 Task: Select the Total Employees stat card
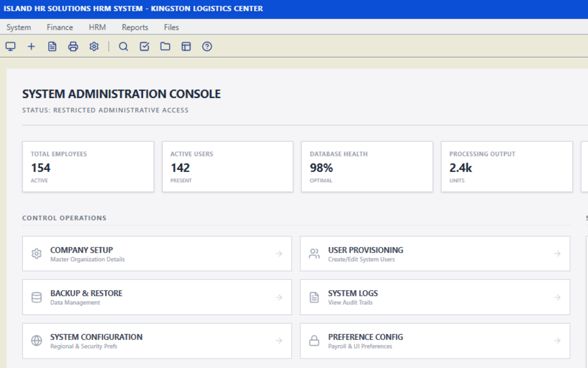pos(88,167)
